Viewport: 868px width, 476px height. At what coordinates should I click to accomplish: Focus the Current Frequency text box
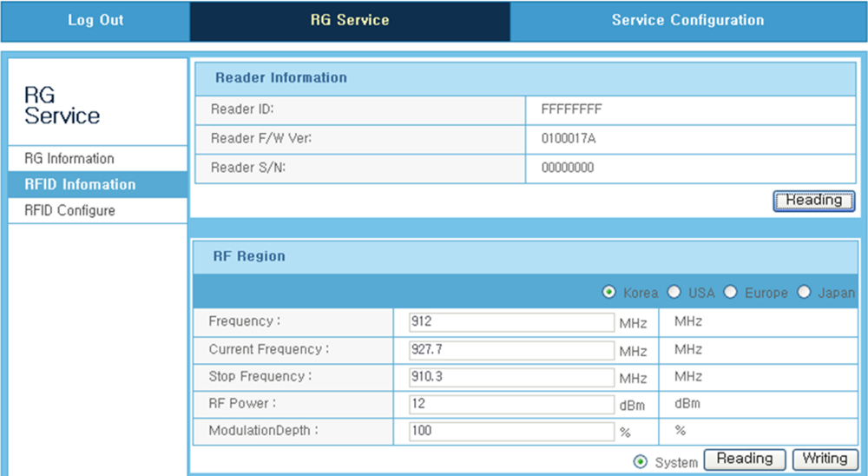pos(511,350)
